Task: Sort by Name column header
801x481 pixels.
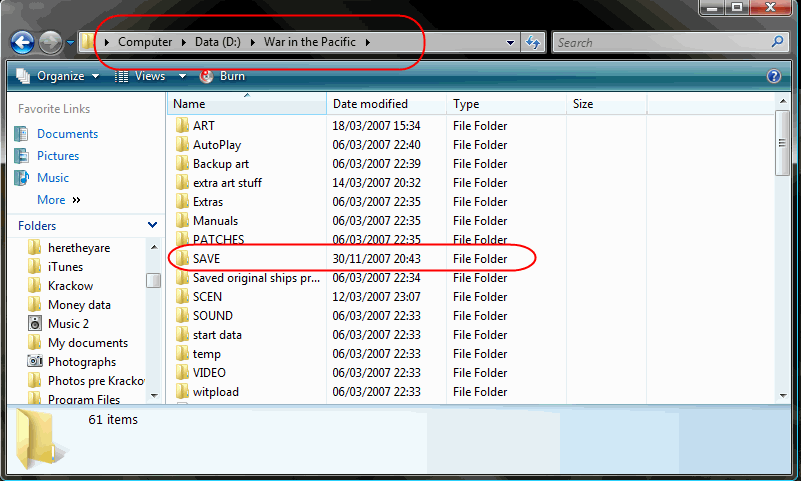Action: (x=247, y=104)
